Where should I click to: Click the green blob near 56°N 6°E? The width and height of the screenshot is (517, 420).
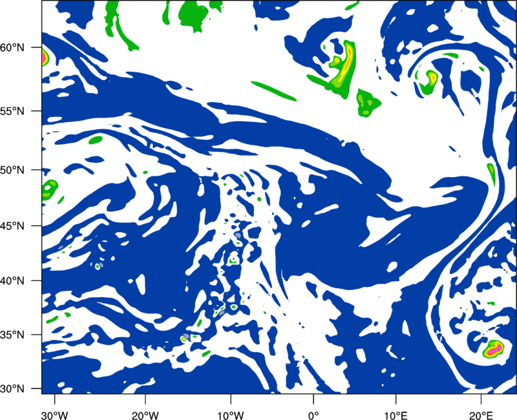click(x=368, y=102)
